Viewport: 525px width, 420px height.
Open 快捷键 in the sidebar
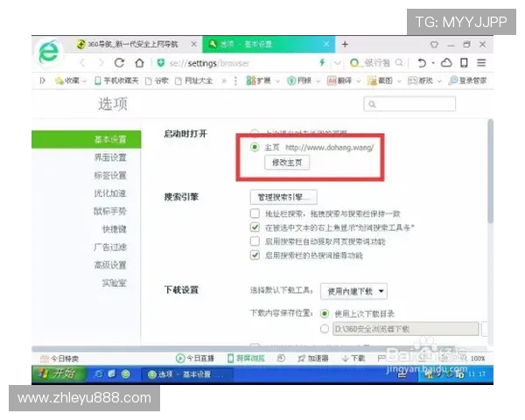(x=114, y=229)
